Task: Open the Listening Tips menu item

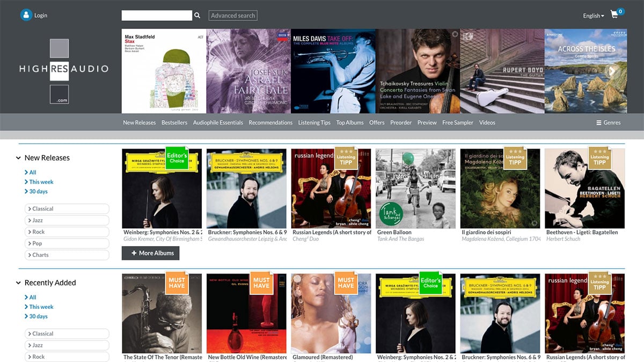Action: pos(314,123)
